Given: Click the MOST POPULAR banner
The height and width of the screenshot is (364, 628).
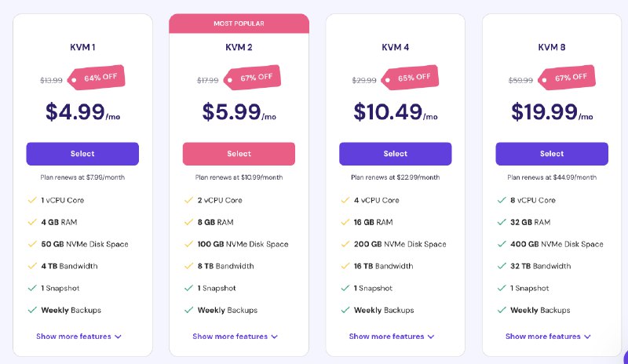Looking at the screenshot, I should 239,24.
